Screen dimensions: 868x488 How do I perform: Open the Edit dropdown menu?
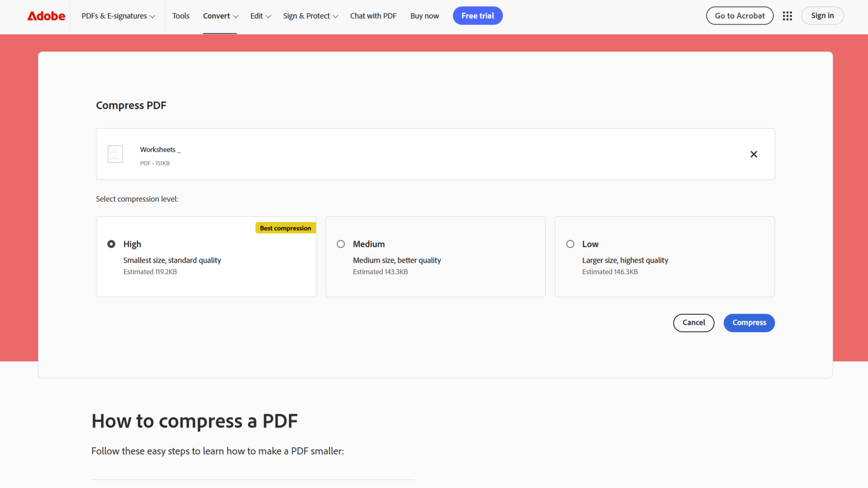260,15
